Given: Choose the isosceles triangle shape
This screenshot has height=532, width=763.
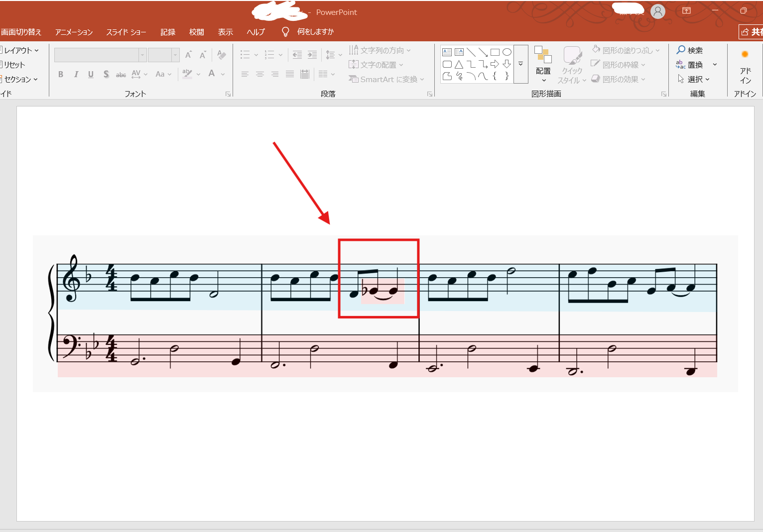Looking at the screenshot, I should pyautogui.click(x=459, y=64).
